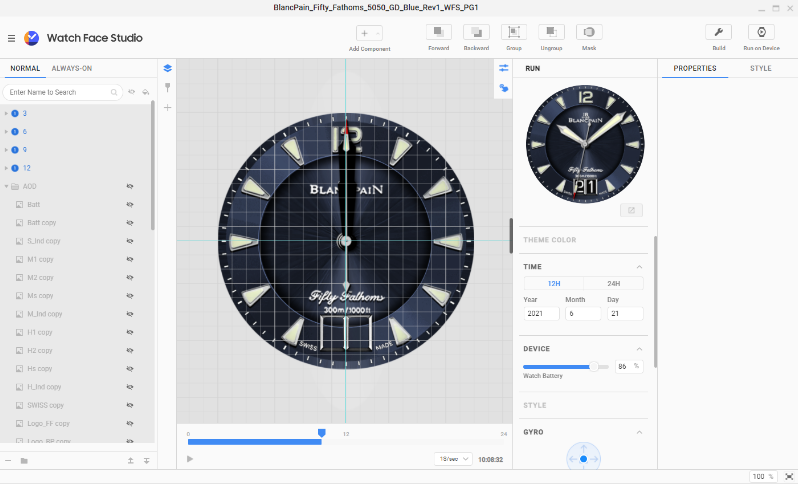Click the plus icon in side strip
This screenshot has width=798, height=484.
click(x=167, y=107)
